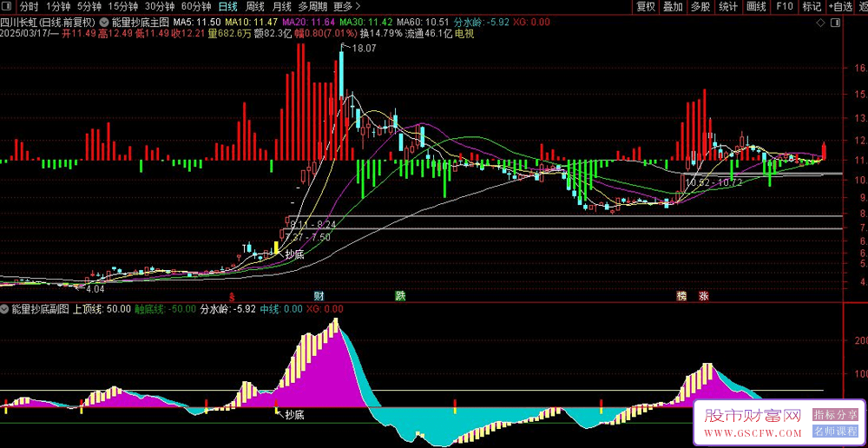Add stock with +自选 button

coord(840,7)
